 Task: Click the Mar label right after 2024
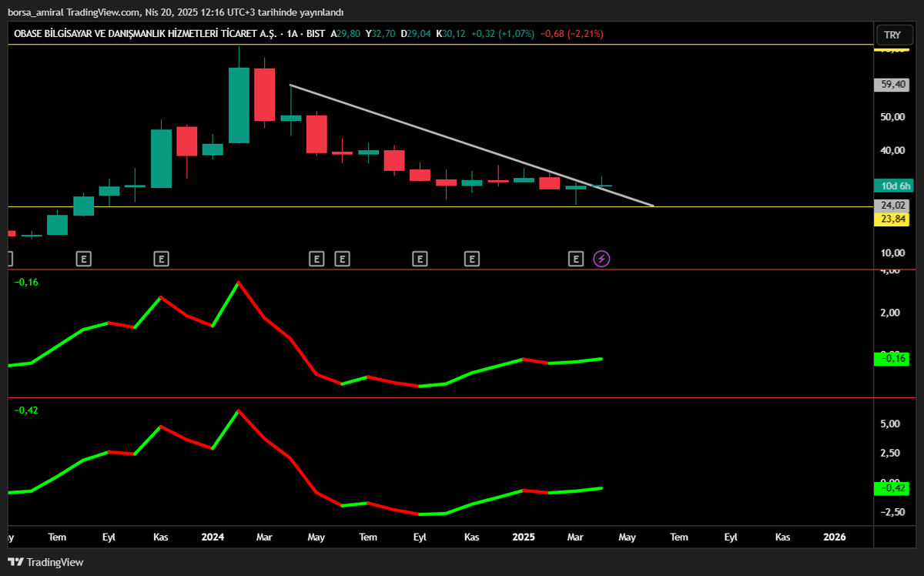(264, 537)
